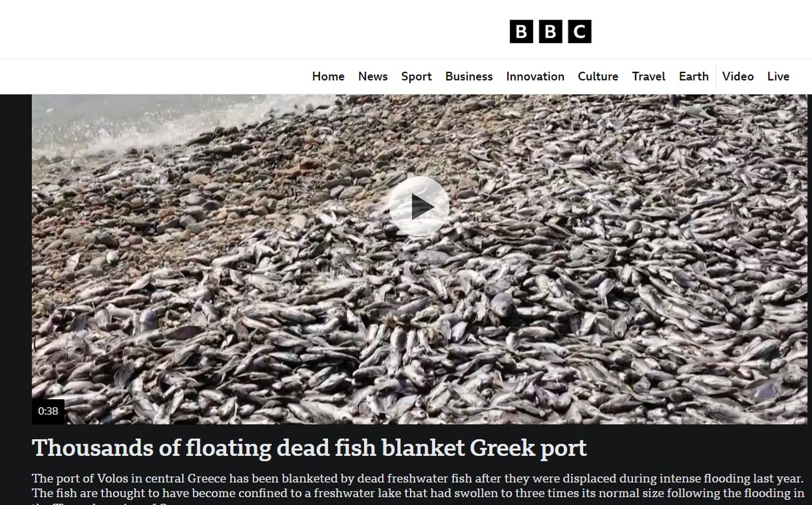The width and height of the screenshot is (812, 505).
Task: Open the Travel section
Action: [x=648, y=77]
